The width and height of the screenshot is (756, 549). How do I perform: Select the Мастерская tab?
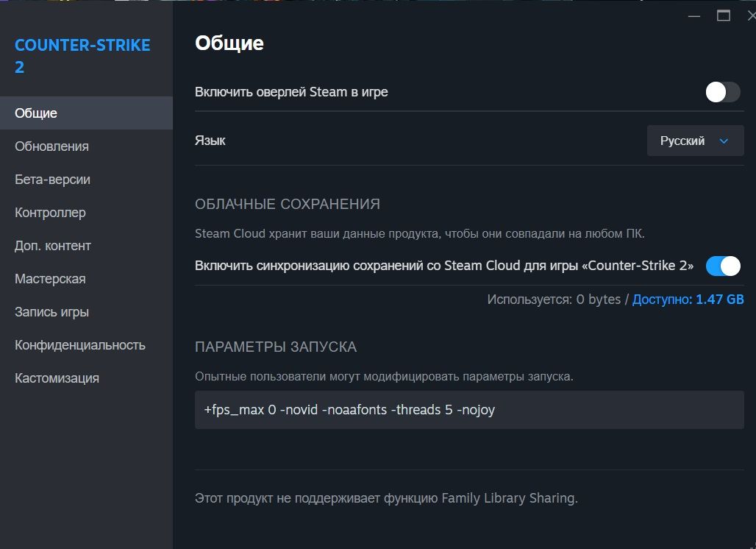pos(49,278)
